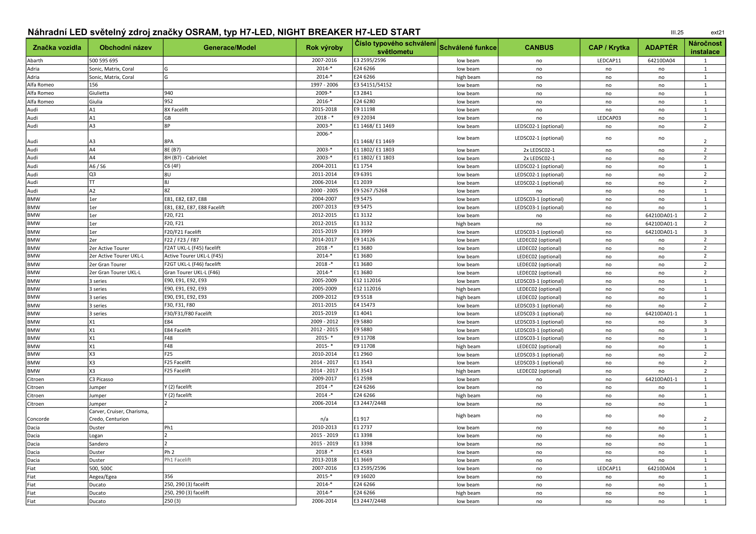Click the 'CAP / Krytka' column header
The width and height of the screenshot is (756, 534).
[609, 48]
